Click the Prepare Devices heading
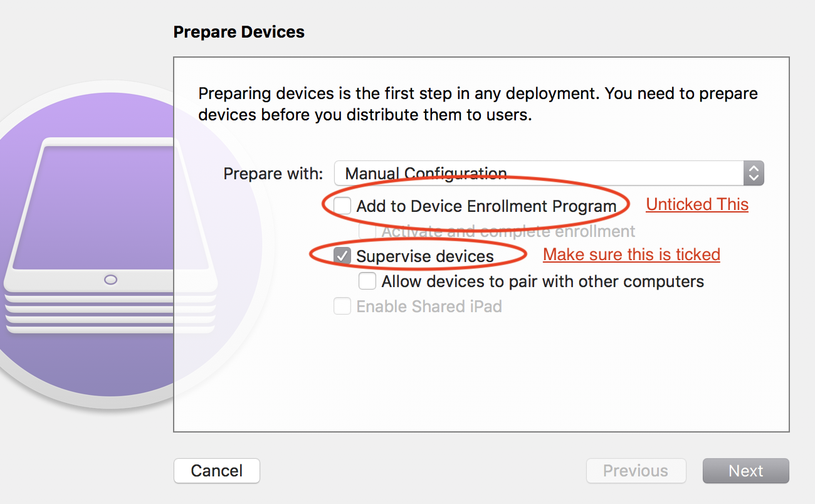 (x=239, y=31)
